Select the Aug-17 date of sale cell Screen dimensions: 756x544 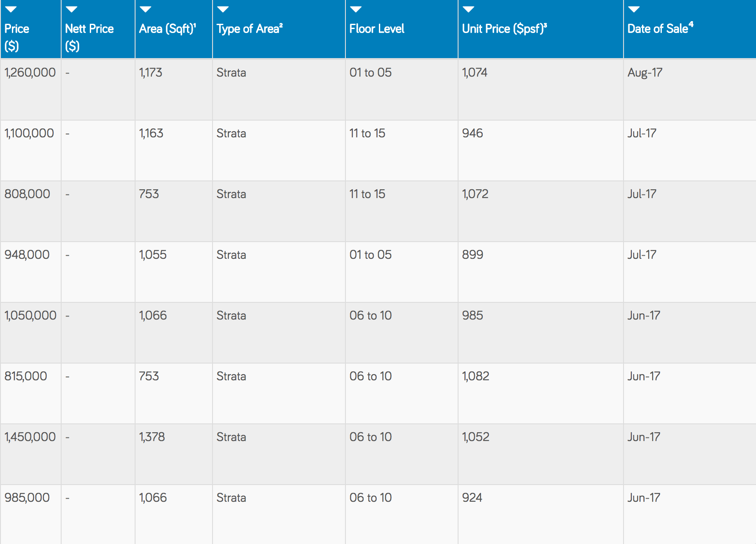click(645, 73)
